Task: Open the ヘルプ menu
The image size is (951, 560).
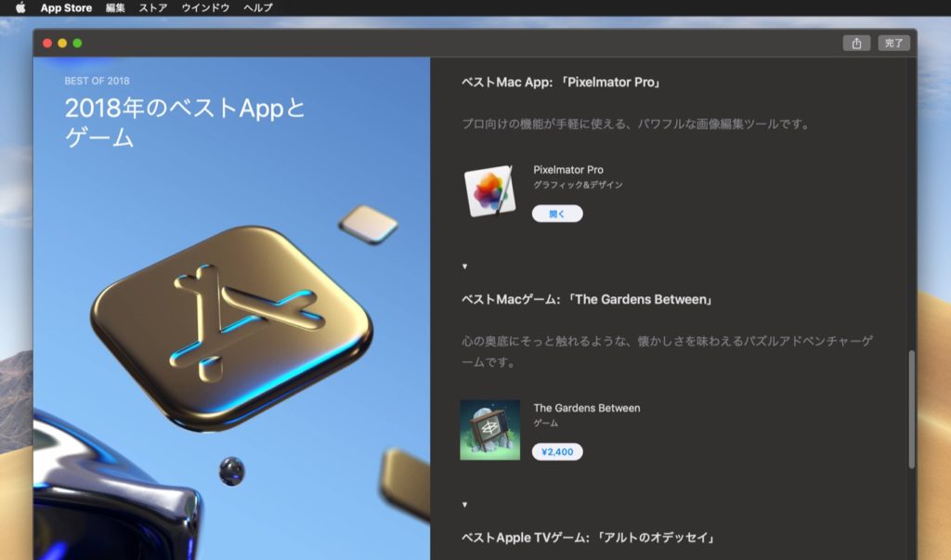Action: [x=258, y=8]
